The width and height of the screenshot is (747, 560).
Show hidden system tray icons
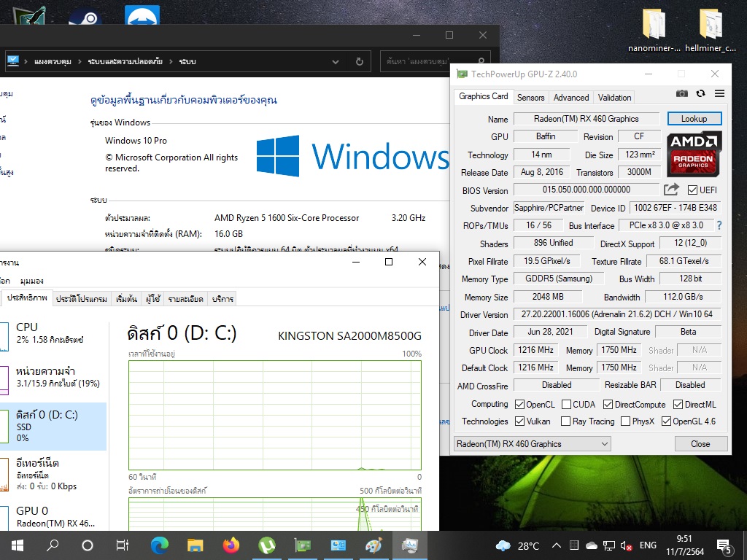[x=557, y=545]
